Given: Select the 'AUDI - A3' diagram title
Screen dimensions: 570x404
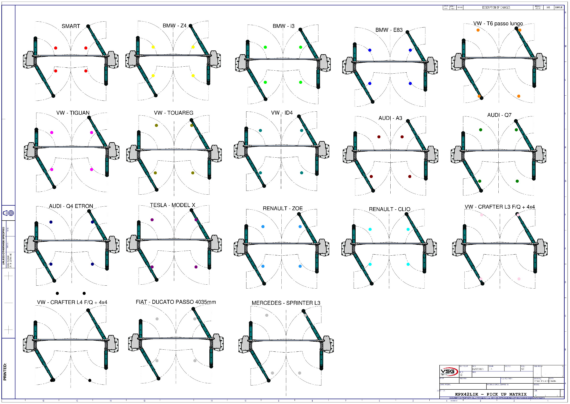Looking at the screenshot, I should pos(390,118).
